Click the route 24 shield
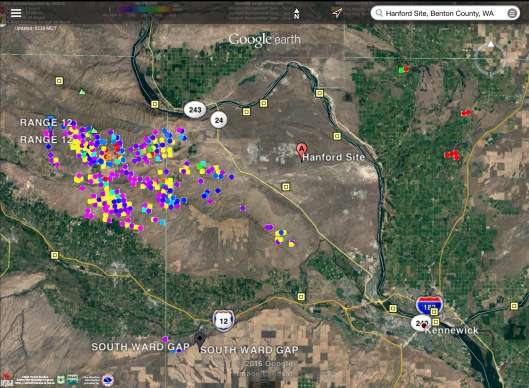This screenshot has height=388, width=529. click(x=219, y=120)
